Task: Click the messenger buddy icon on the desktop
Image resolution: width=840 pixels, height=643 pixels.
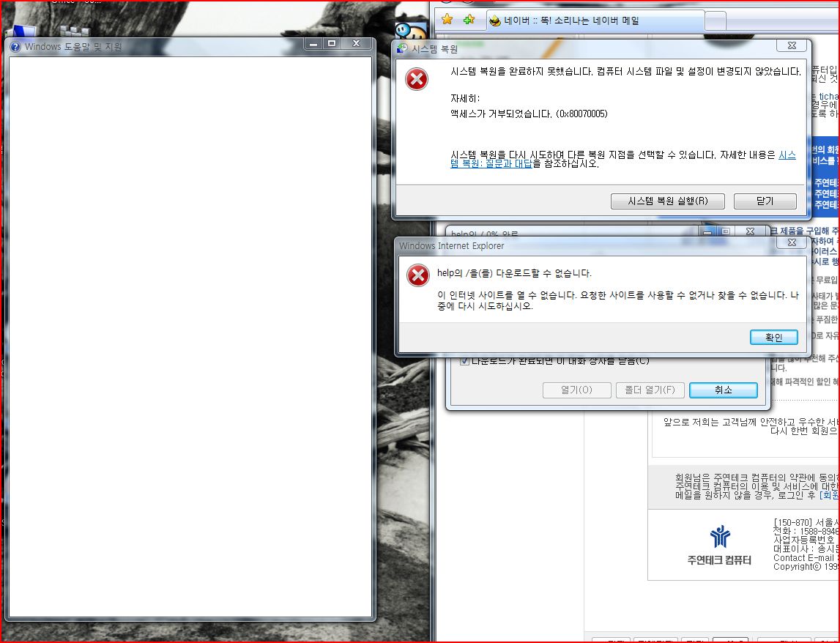Action: (x=411, y=31)
